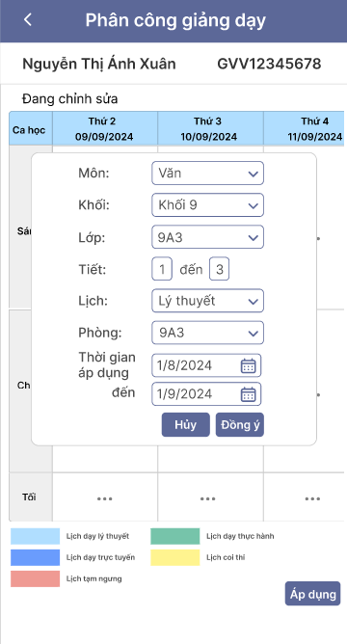Open the three-dots menu in Thứ 4 Tối cell
Viewport: 347px width, 644px height.
(x=312, y=498)
